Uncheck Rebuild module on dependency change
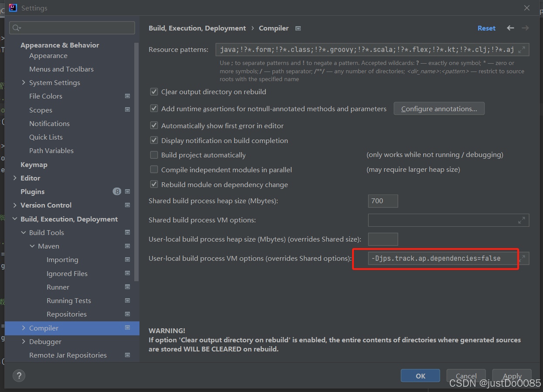The image size is (543, 392). point(154,184)
